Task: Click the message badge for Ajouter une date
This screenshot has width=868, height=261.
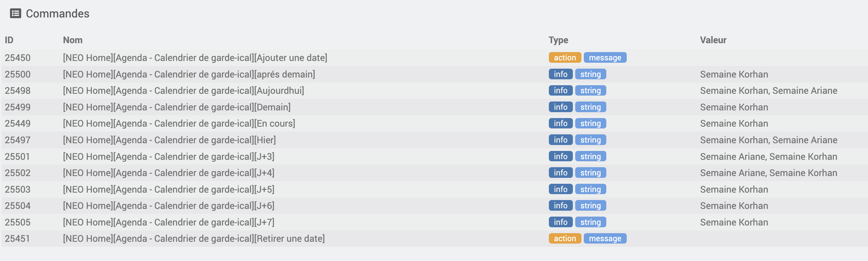Action: (605, 58)
